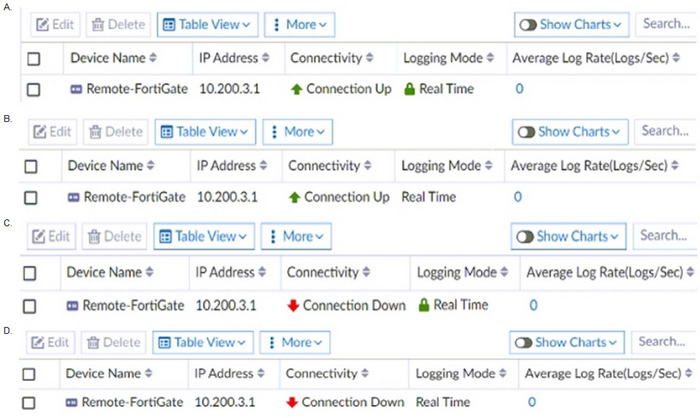Click the Delete button in panel B
Viewport: 700px width, 418px height.
tap(116, 132)
